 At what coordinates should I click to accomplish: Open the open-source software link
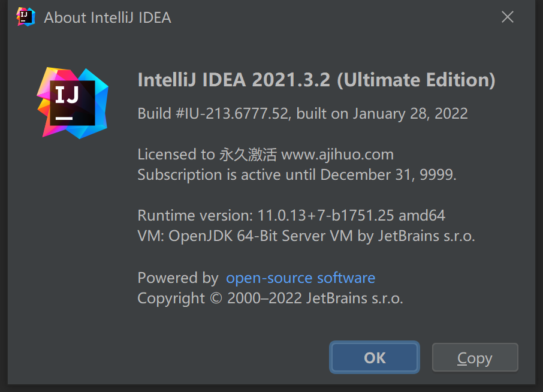coord(300,278)
